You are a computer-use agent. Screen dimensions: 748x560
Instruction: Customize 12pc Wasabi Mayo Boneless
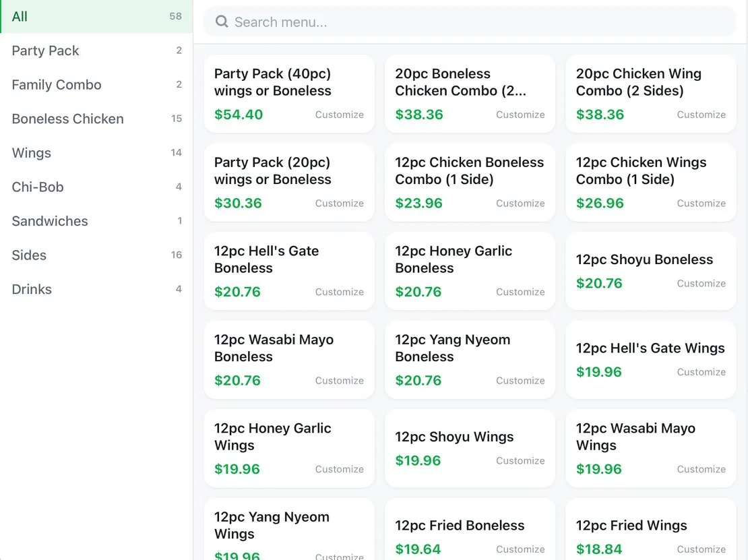(339, 381)
